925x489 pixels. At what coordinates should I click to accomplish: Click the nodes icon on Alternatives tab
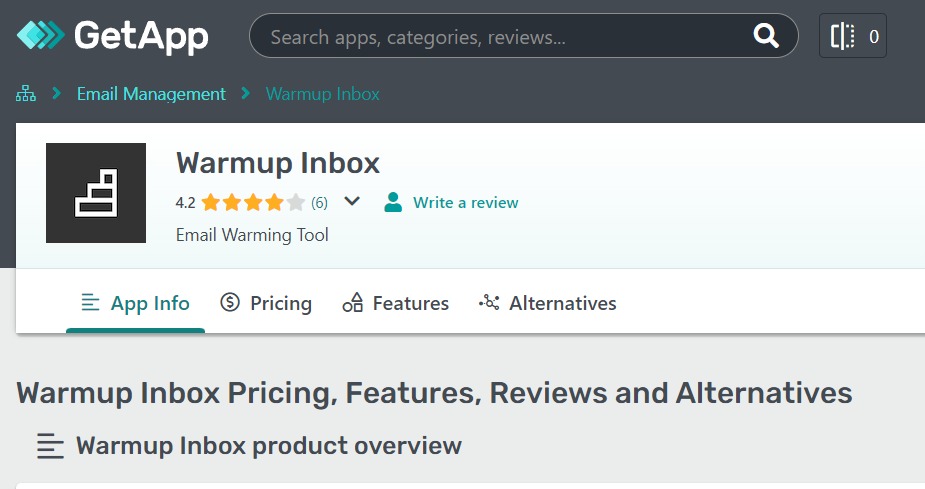[489, 303]
